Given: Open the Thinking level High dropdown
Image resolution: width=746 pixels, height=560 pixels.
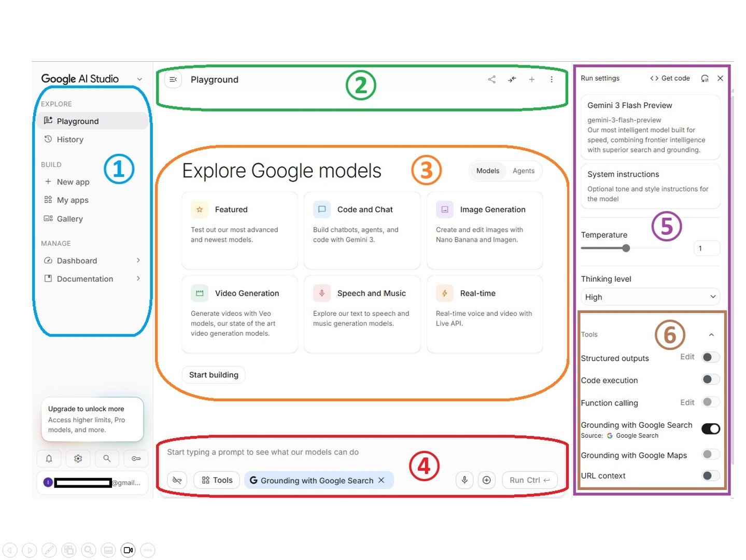Looking at the screenshot, I should (x=650, y=297).
